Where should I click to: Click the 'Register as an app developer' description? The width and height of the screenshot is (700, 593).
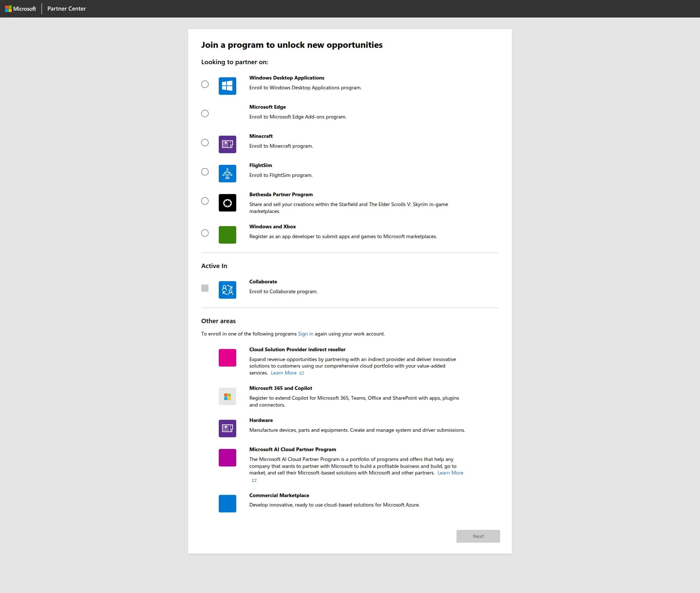(343, 236)
